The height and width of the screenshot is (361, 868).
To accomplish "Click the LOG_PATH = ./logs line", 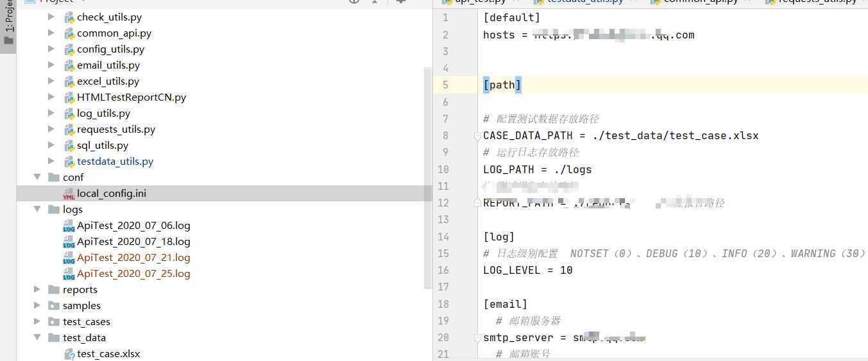I will point(538,170).
